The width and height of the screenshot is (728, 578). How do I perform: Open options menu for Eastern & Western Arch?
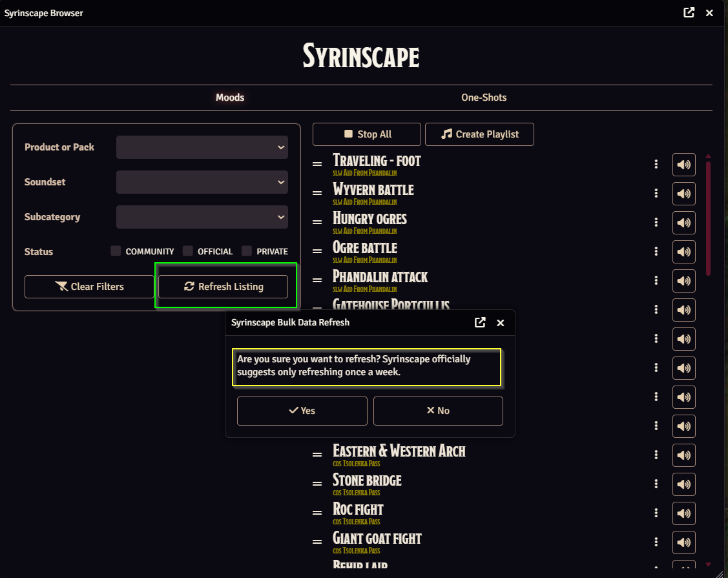[656, 455]
